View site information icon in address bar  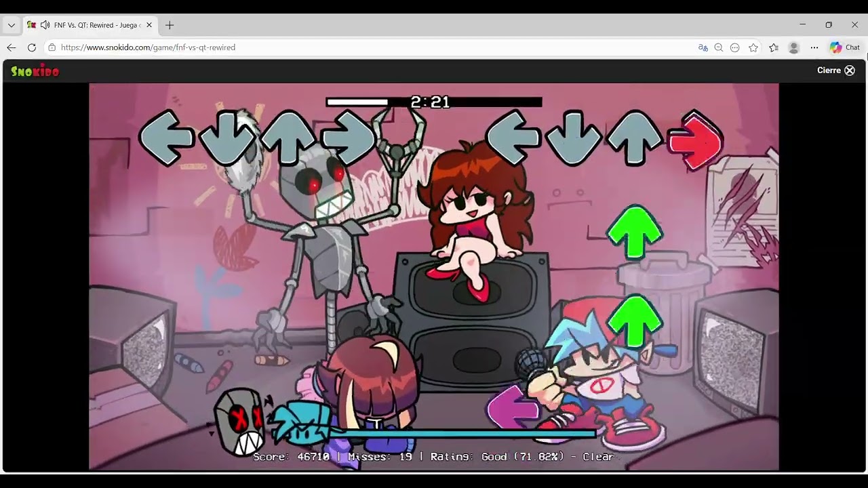click(52, 47)
